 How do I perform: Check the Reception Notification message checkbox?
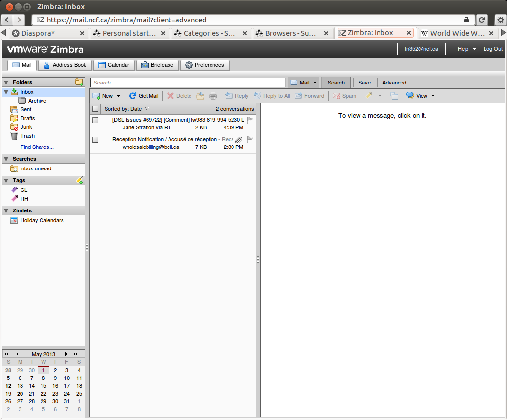[95, 140]
